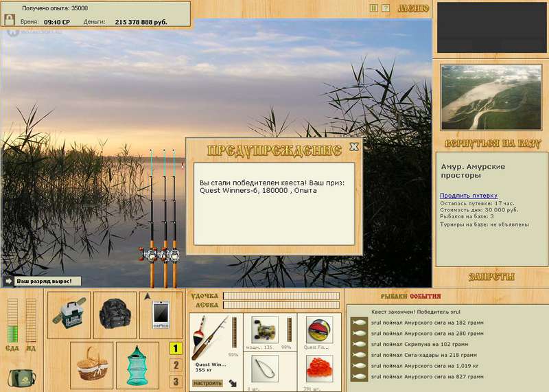Open the МЕНЮ at the top
Viewport: 549px width, 392px height.
pos(413,8)
